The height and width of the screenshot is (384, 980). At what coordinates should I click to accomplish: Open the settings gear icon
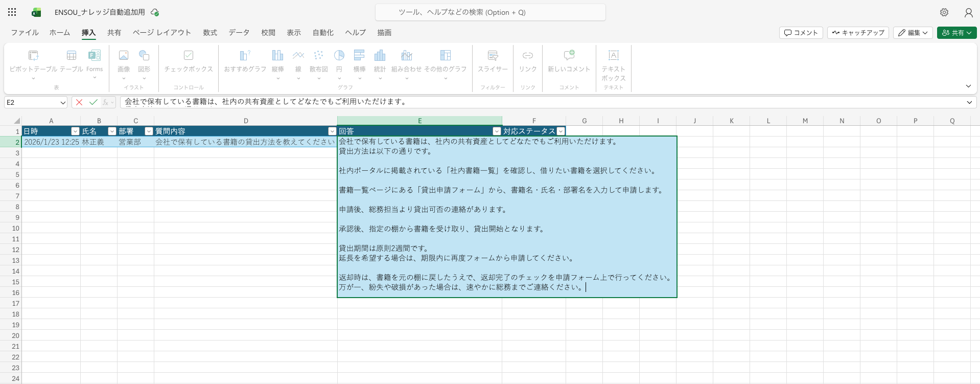point(944,12)
